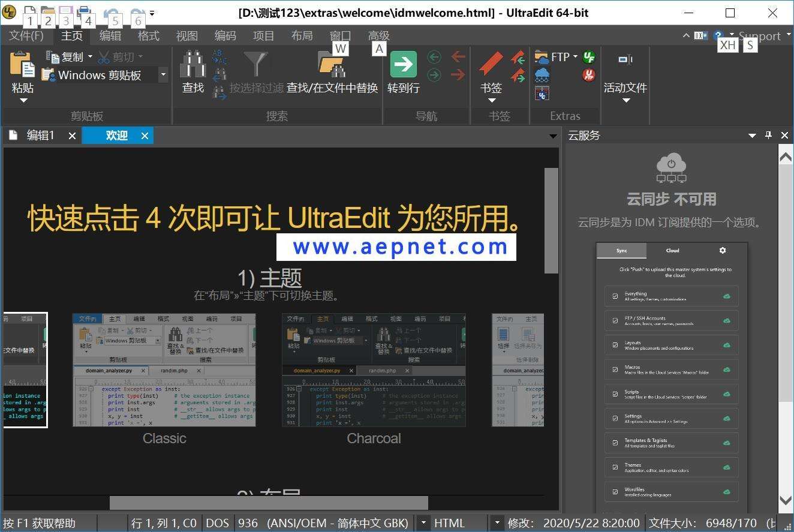Click the 复制 copy icon
The width and height of the screenshot is (794, 532).
coord(53,57)
